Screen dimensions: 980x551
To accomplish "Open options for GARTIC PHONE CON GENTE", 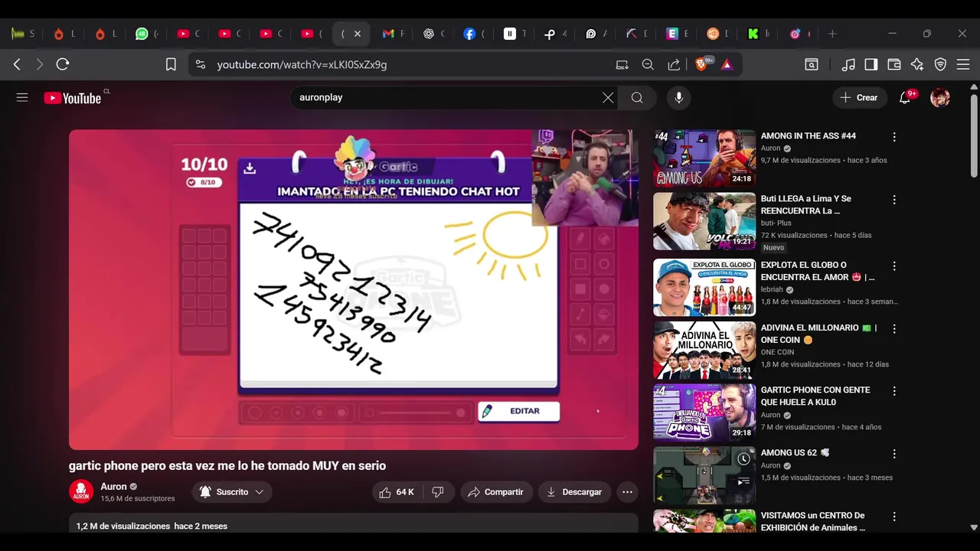I will pyautogui.click(x=894, y=391).
